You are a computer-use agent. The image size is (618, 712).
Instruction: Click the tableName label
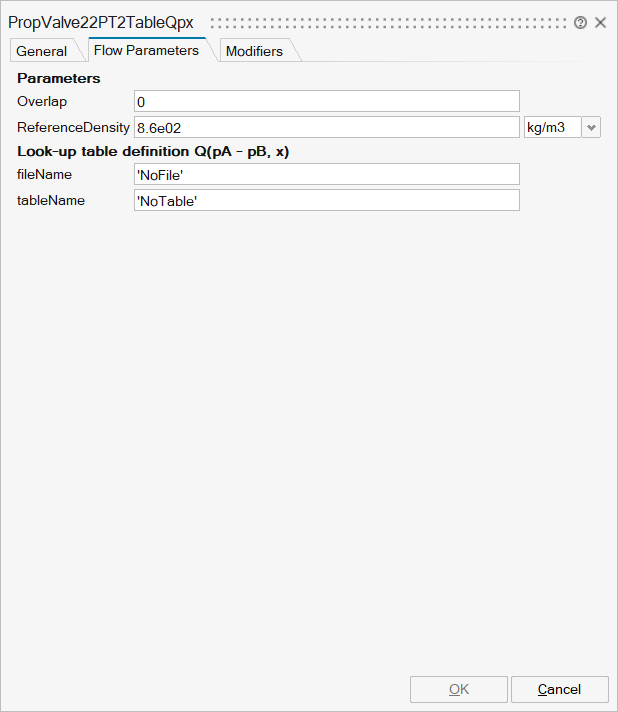51,200
